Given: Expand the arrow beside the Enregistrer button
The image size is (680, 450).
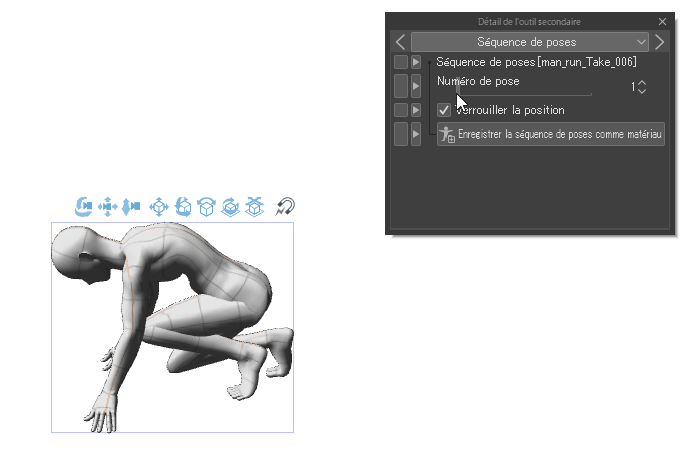Looking at the screenshot, I should click(x=416, y=134).
